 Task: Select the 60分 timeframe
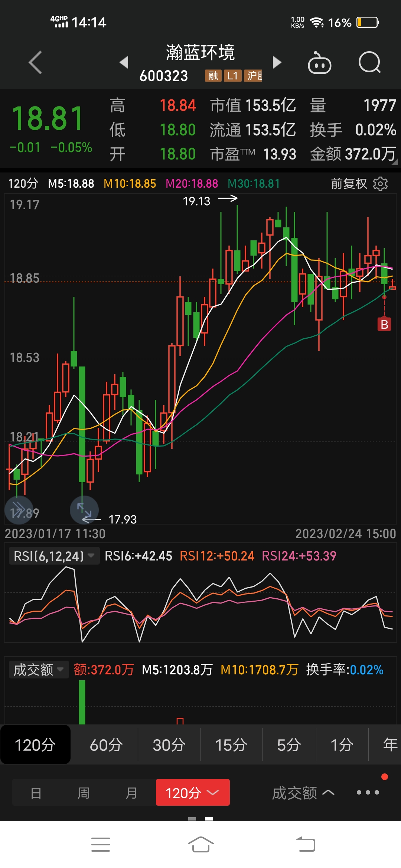(106, 745)
